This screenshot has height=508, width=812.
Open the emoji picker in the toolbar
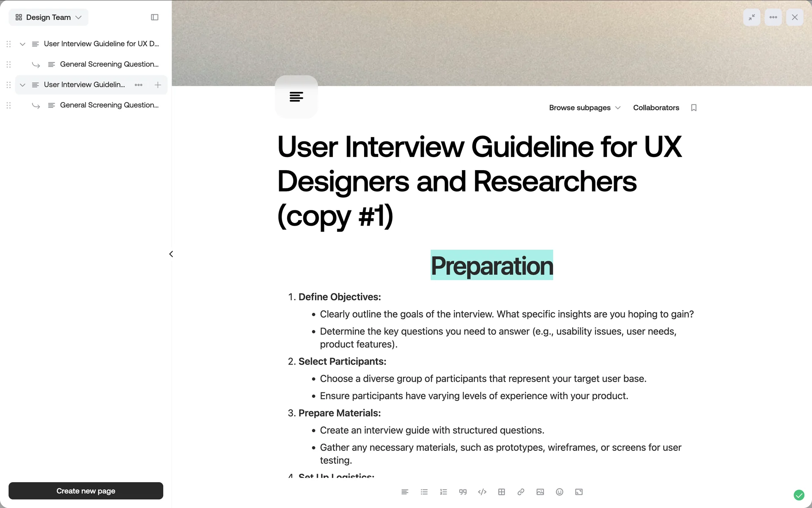coord(560,492)
